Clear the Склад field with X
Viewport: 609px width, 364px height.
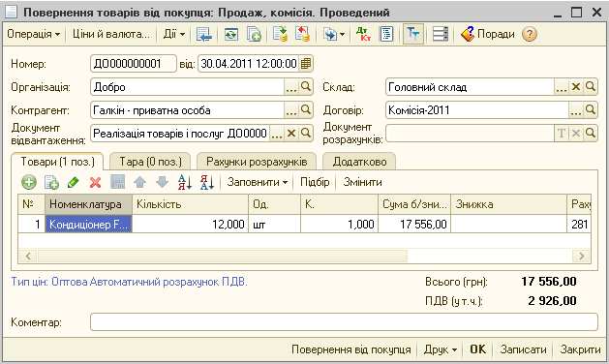pos(576,87)
